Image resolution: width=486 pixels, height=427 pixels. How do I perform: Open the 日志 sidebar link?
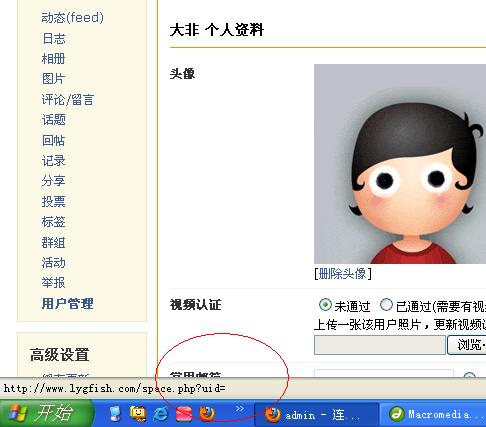pos(54,38)
